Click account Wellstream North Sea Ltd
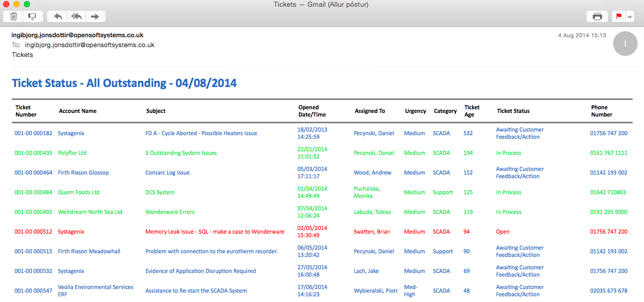The image size is (644, 302). [x=90, y=212]
